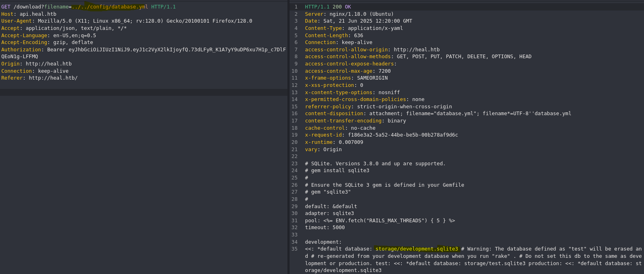Screen dimensions: 644x274
Task: Click the Referer header http://heal.htb/
Action: pos(39,78)
